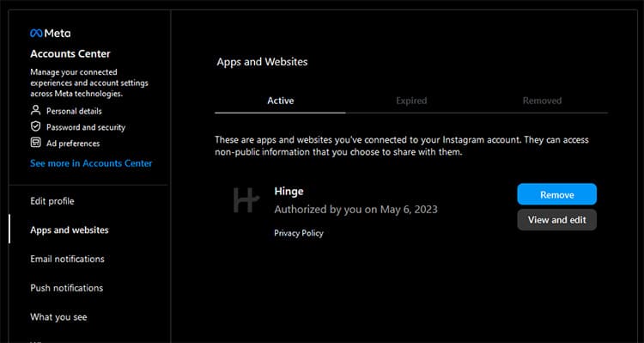Switch to the Expired tab
The height and width of the screenshot is (343, 644).
(411, 101)
